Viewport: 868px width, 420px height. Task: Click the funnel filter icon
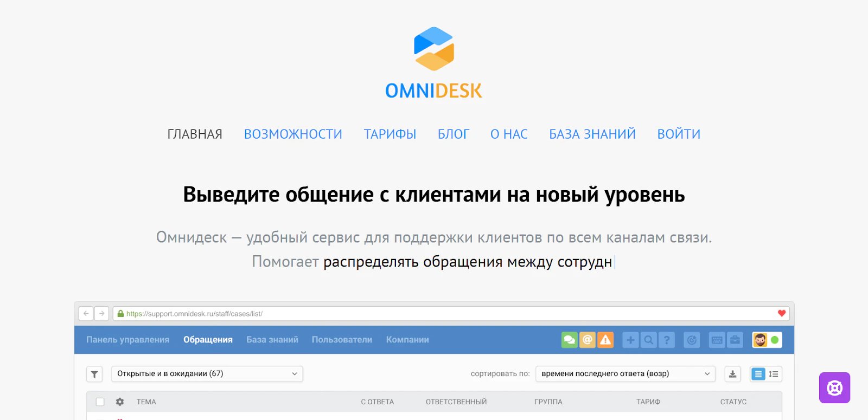point(94,374)
